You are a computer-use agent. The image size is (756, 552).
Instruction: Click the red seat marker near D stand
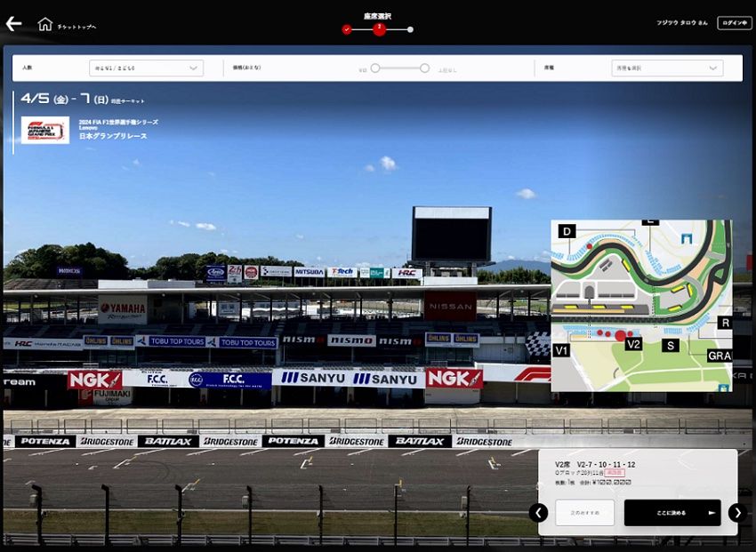click(589, 246)
